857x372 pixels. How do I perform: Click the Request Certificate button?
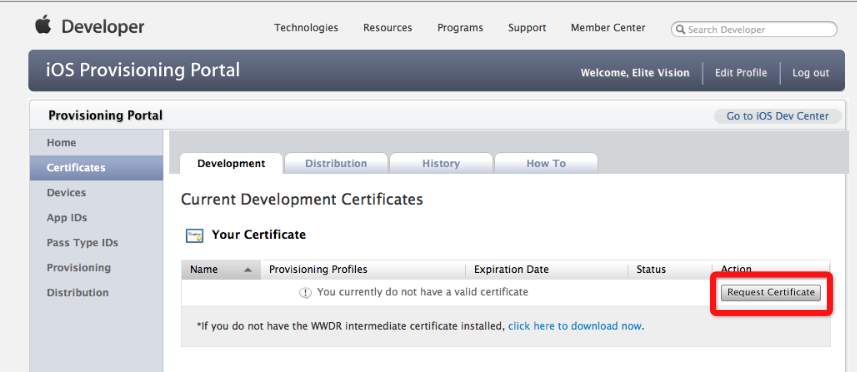click(771, 293)
